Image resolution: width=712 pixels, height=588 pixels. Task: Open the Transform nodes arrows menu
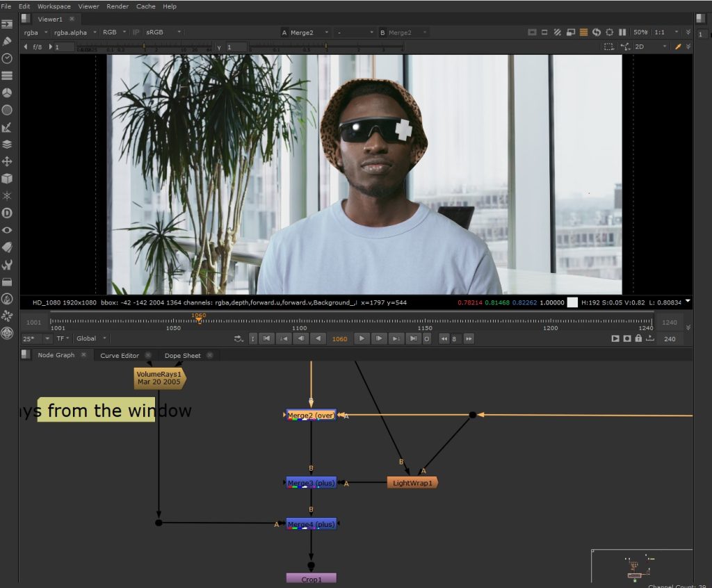click(7, 161)
